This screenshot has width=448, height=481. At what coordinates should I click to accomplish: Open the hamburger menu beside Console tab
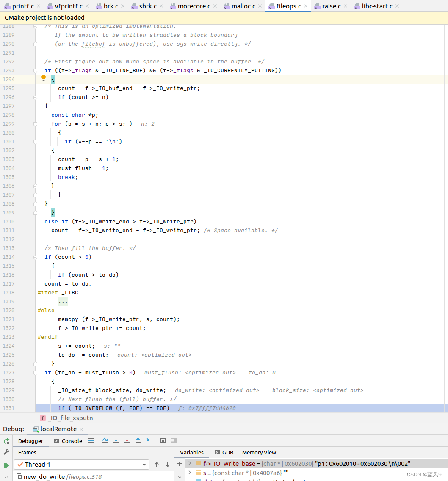(x=91, y=440)
